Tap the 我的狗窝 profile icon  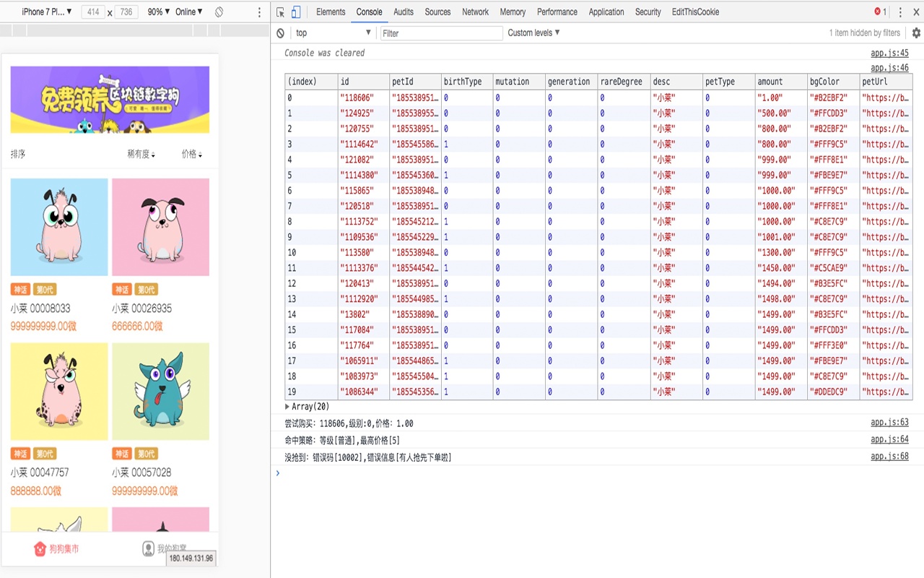pos(149,549)
